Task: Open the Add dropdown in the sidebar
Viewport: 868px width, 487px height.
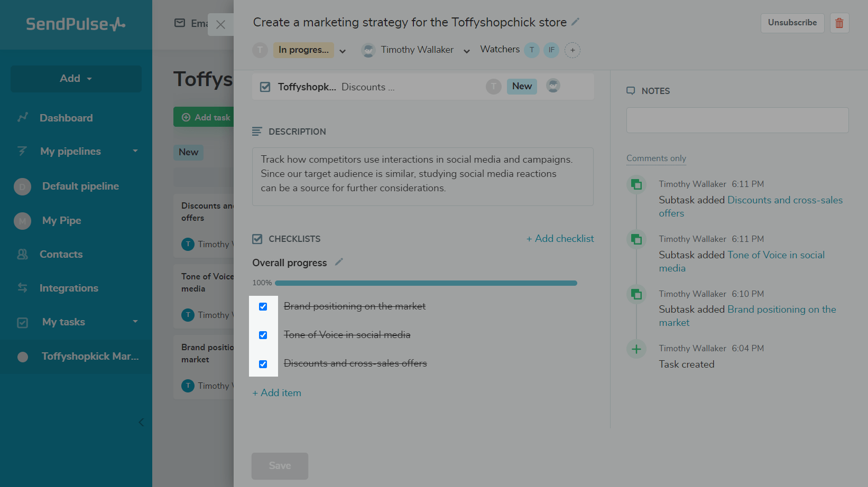Action: (76, 79)
